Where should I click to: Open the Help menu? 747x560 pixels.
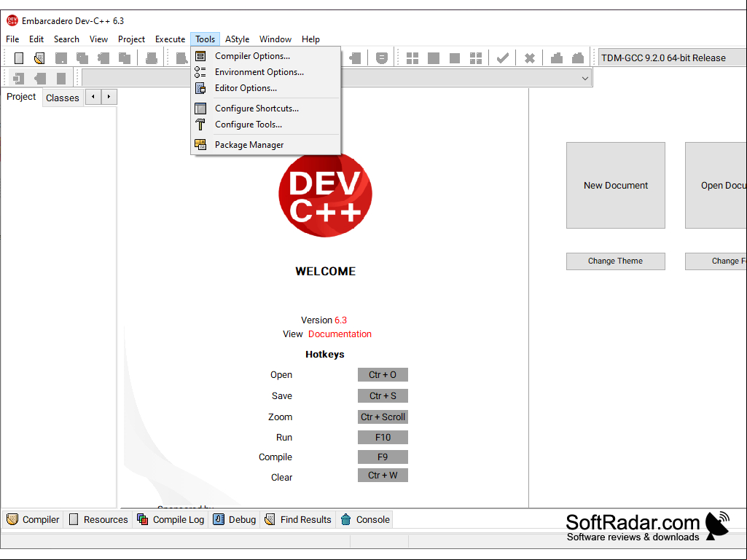click(x=310, y=39)
